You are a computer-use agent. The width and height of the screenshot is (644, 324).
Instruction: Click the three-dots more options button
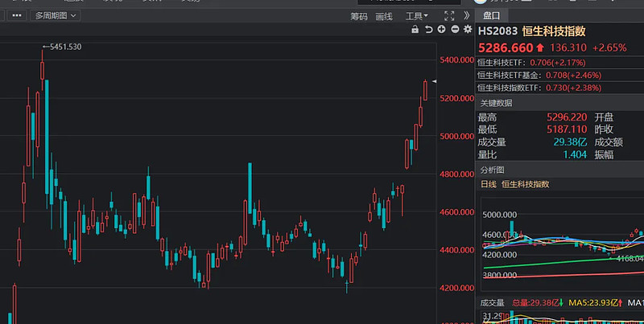tap(17, 15)
